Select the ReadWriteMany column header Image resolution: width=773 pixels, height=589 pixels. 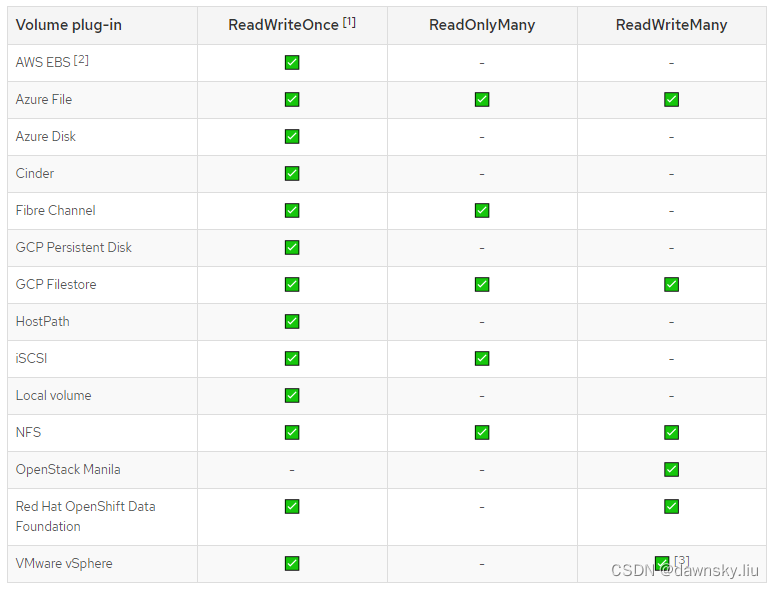coord(671,25)
